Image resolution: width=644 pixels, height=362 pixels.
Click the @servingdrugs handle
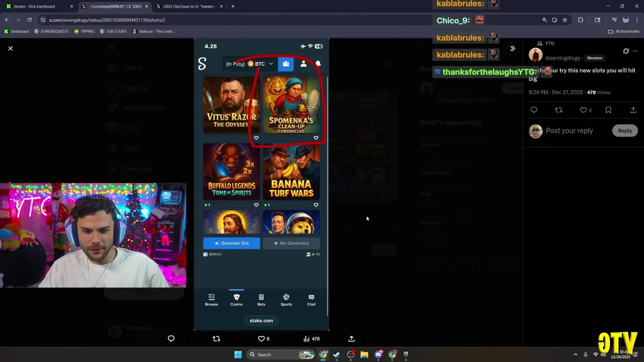click(x=562, y=58)
